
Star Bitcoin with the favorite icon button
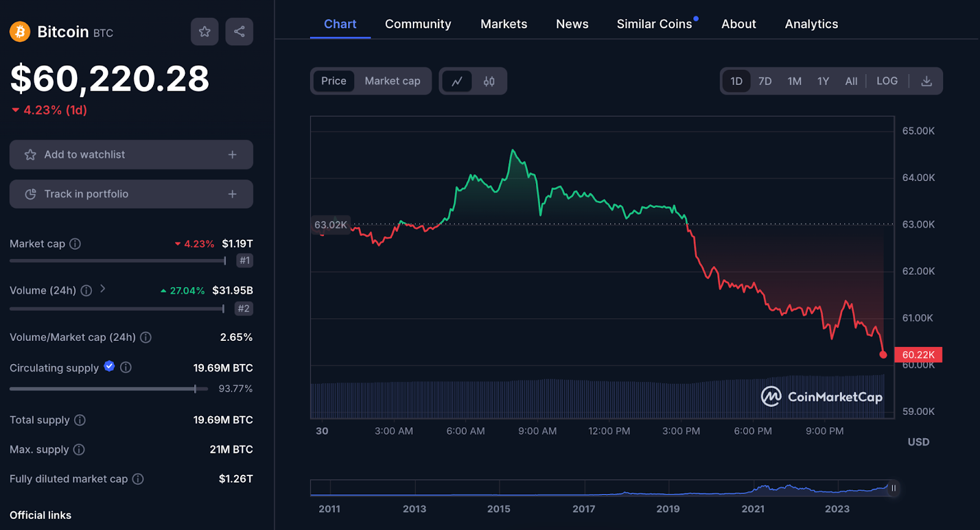[205, 32]
